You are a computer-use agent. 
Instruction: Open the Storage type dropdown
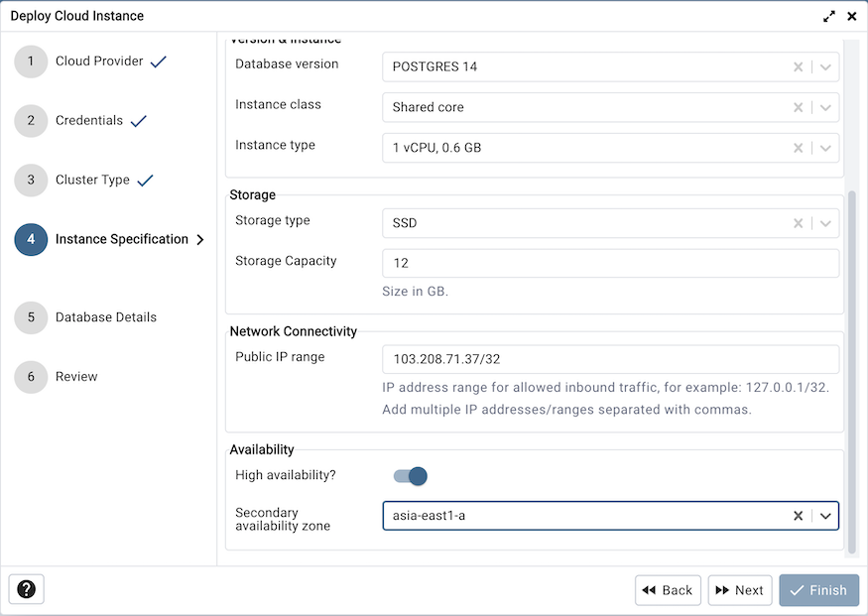tap(824, 222)
